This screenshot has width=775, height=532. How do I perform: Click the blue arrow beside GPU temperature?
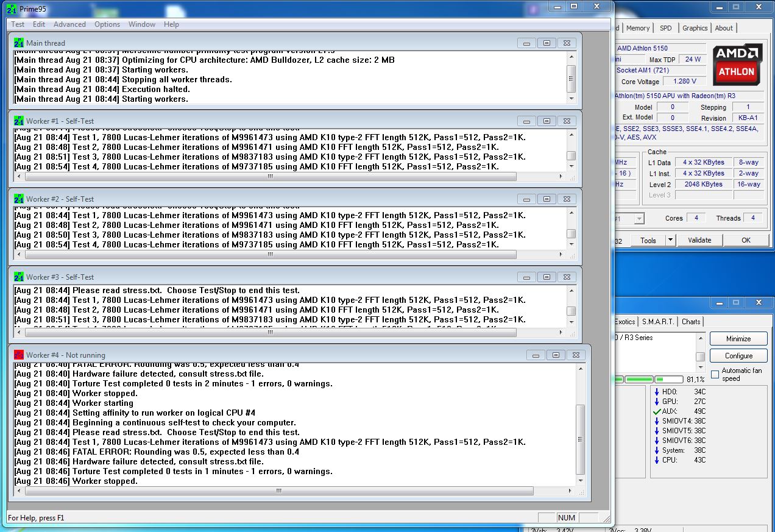click(x=657, y=402)
